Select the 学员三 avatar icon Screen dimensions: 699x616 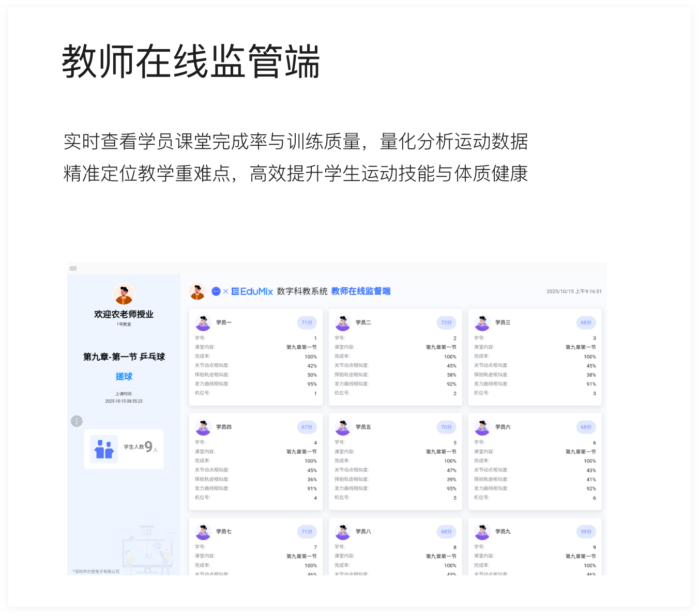[x=482, y=322]
